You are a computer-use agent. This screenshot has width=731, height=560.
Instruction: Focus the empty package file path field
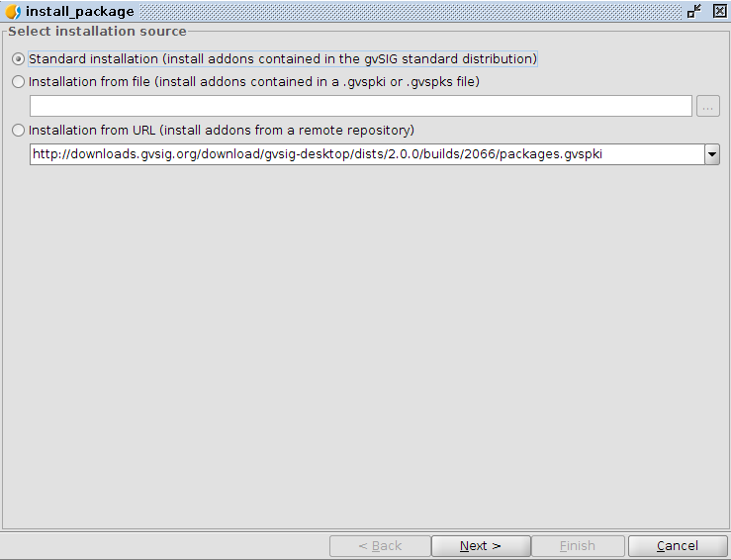360,106
